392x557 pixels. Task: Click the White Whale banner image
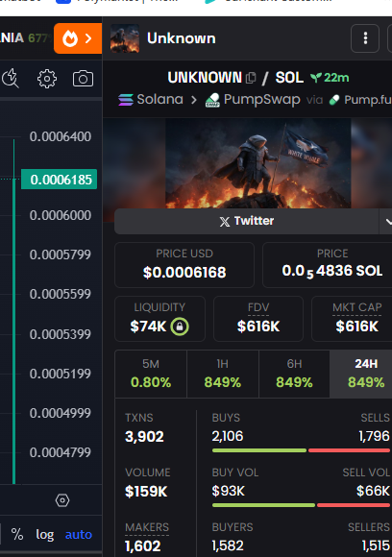[x=258, y=163]
